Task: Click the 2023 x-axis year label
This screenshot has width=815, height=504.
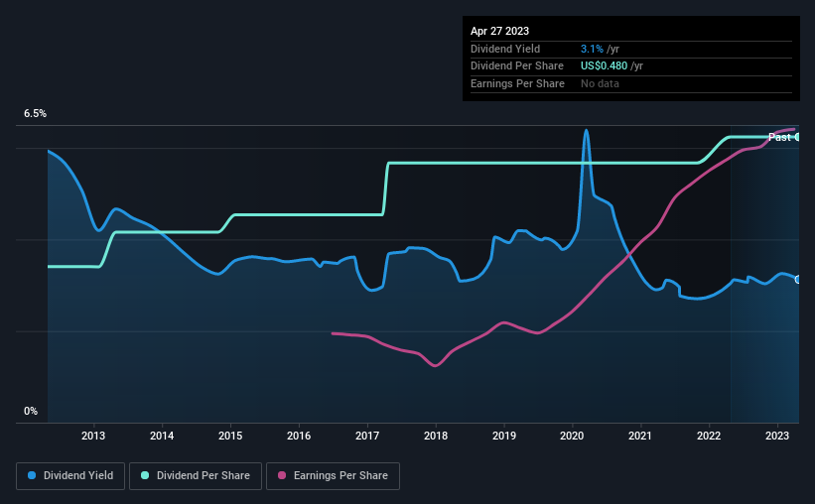Action: (x=777, y=436)
